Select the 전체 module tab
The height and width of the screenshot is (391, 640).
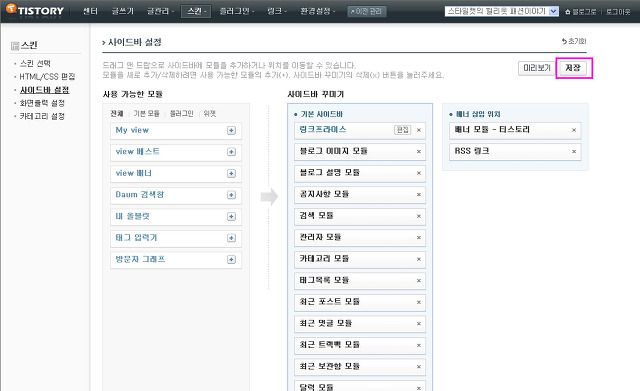(117, 114)
